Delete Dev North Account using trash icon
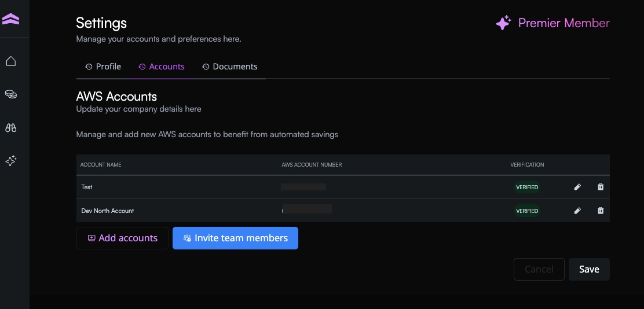Screen dimensions: 644x309 [601, 211]
